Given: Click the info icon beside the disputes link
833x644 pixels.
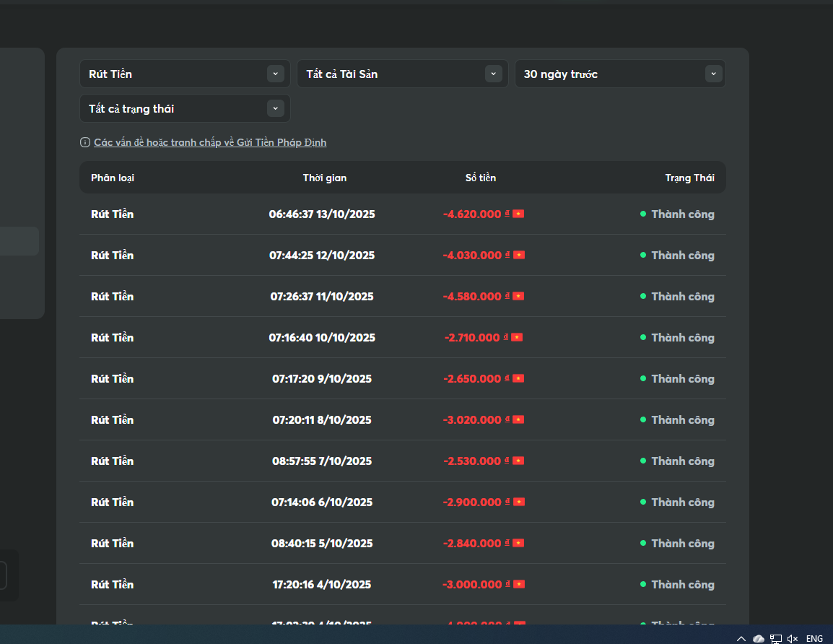Looking at the screenshot, I should [85, 142].
